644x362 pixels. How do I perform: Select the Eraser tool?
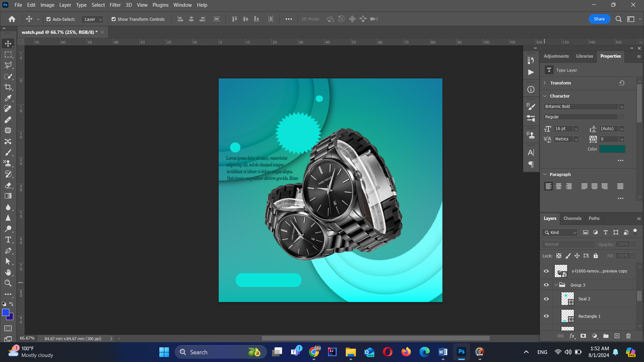[8, 185]
